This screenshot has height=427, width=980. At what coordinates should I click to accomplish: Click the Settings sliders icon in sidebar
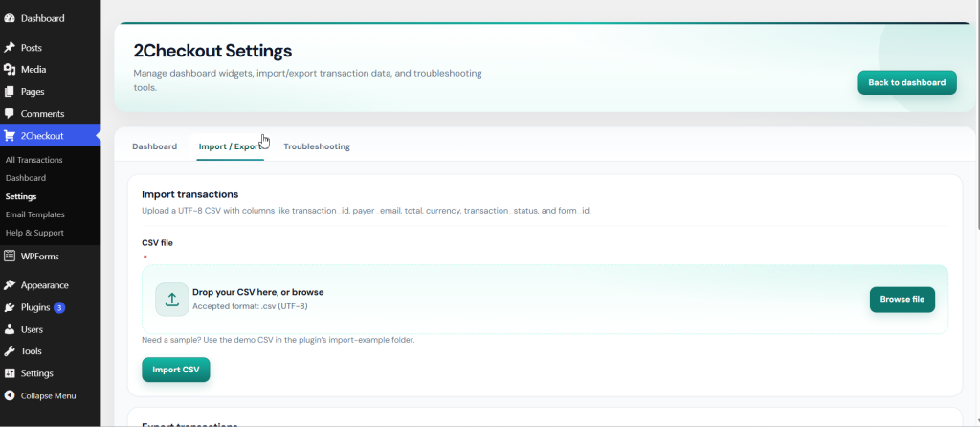click(10, 373)
